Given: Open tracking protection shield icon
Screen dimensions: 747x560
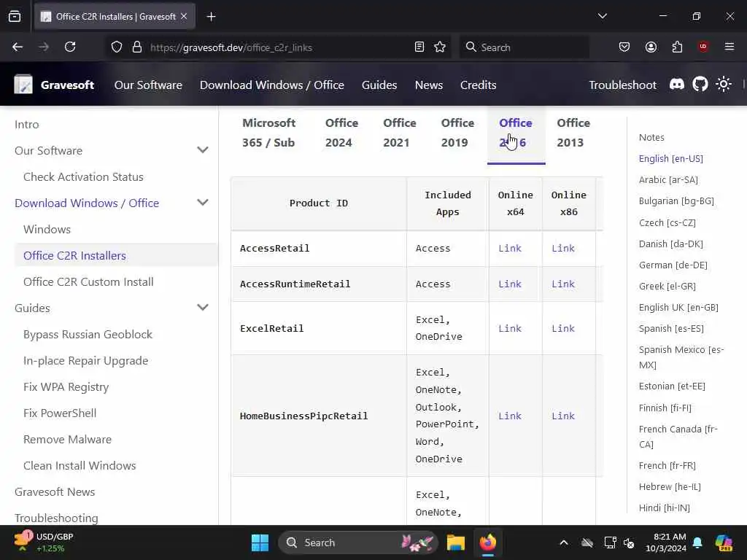Looking at the screenshot, I should (116, 47).
